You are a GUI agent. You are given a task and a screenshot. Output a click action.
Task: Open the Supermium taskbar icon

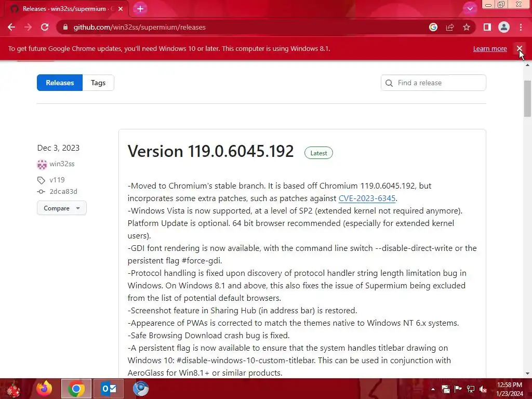tap(141, 389)
